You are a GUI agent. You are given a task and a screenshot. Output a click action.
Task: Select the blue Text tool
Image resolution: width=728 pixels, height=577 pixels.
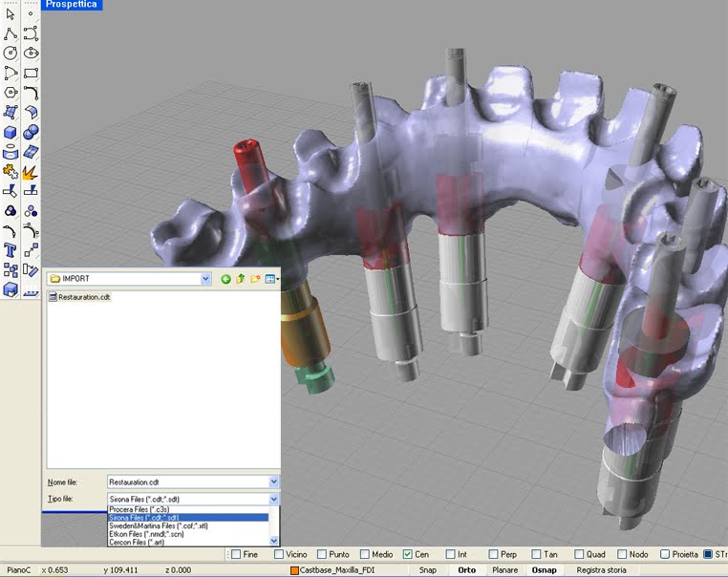[x=11, y=250]
